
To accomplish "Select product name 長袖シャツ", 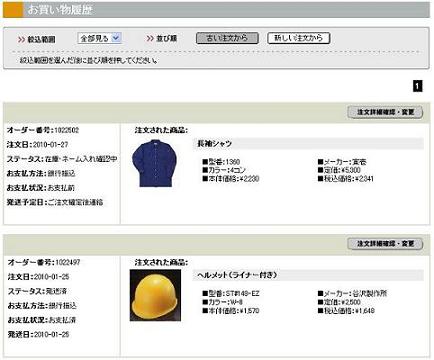I will pyautogui.click(x=215, y=144).
